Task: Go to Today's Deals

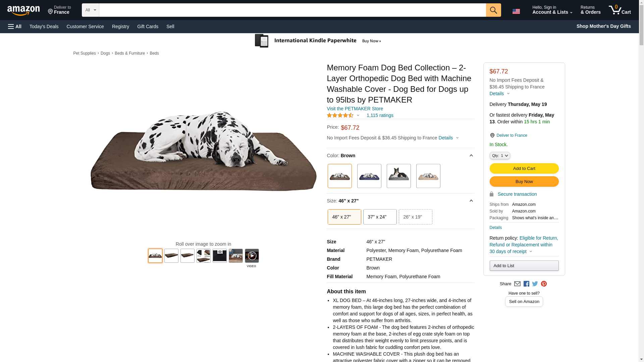Action: (44, 26)
